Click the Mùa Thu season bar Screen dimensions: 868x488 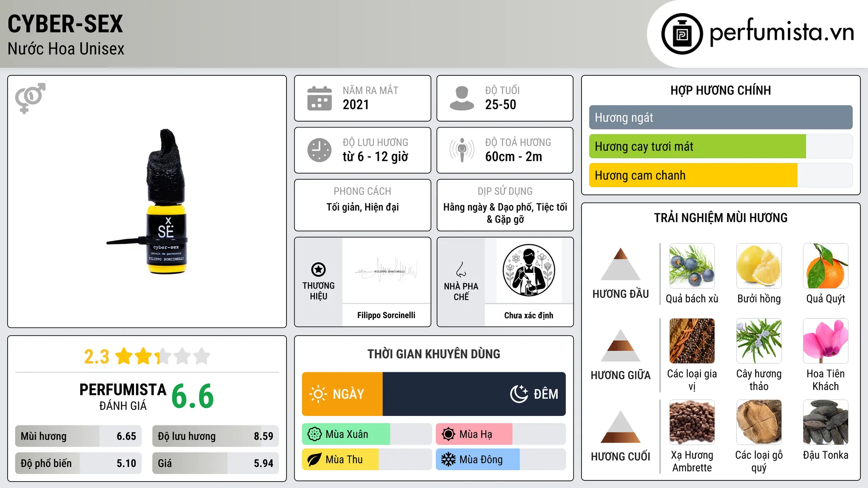(367, 460)
